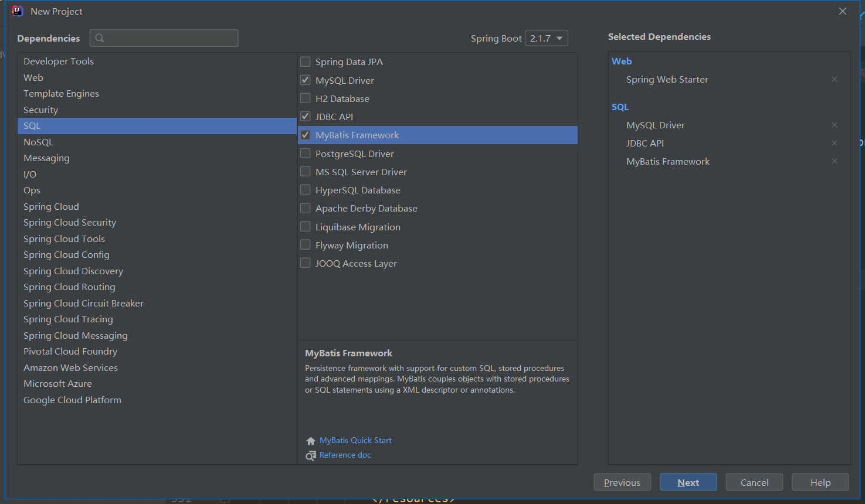Select MyBatis Framework in Selected Dependencies
Viewport: 865px width, 504px height.
tap(668, 161)
